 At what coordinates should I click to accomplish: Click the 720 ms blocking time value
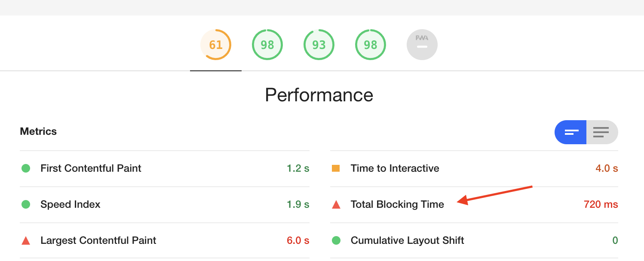pyautogui.click(x=601, y=204)
